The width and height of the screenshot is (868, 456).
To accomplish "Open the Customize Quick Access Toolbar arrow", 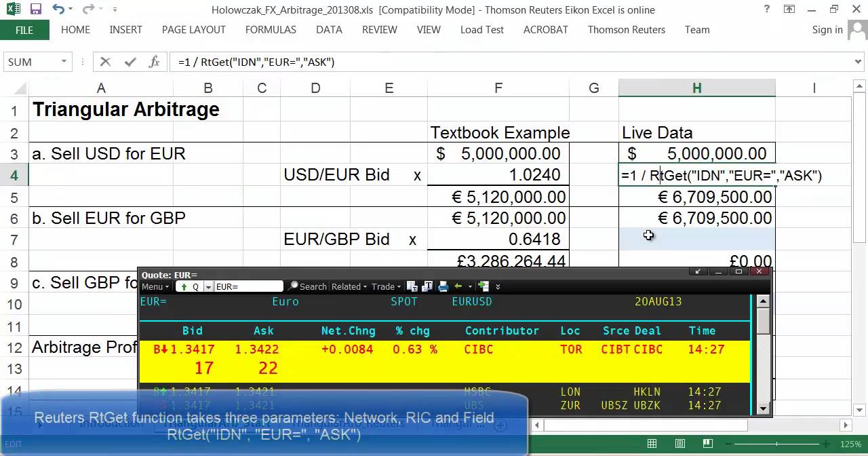I will coord(115,9).
